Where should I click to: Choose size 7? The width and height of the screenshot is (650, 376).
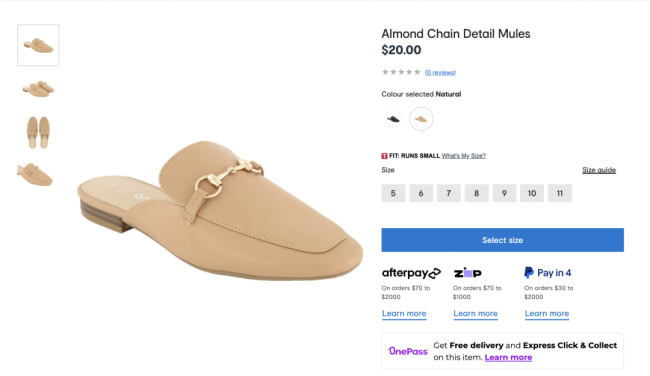pos(449,193)
